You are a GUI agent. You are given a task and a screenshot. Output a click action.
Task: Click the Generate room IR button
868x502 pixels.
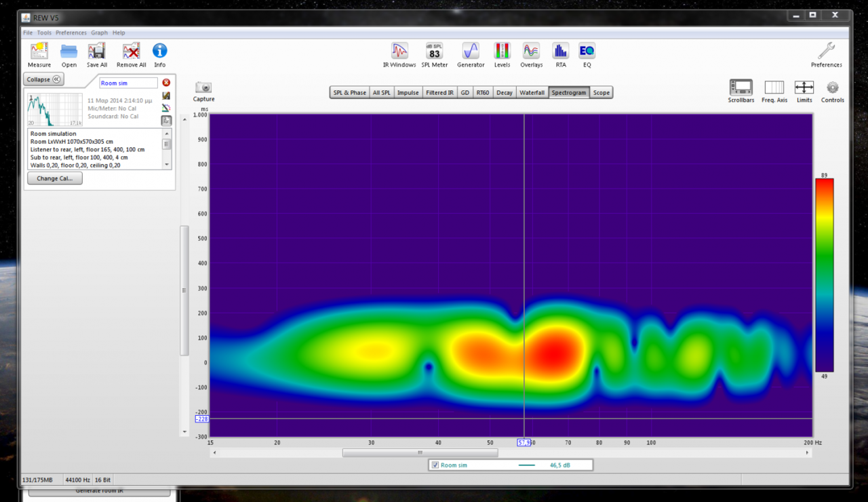[x=100, y=491]
